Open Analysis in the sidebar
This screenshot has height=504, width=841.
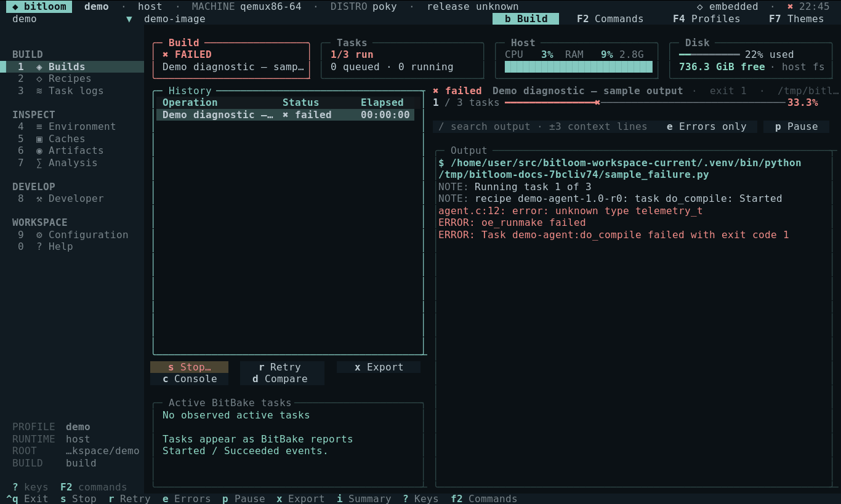click(72, 162)
